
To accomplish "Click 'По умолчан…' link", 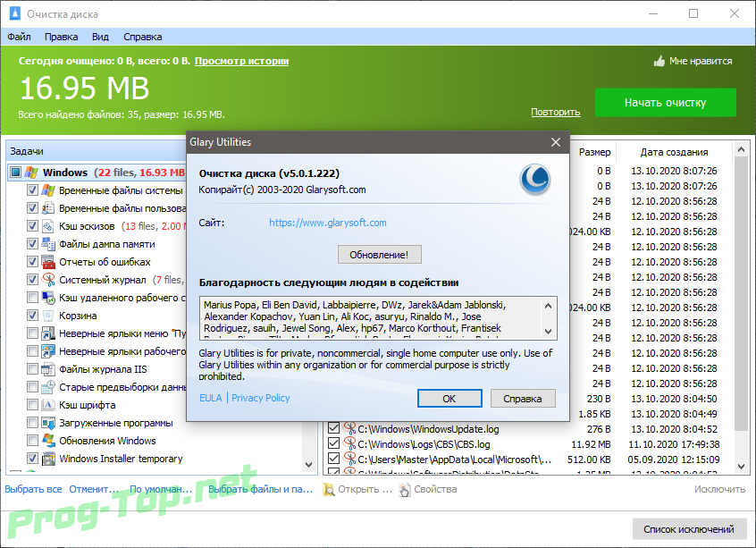I will tap(161, 489).
